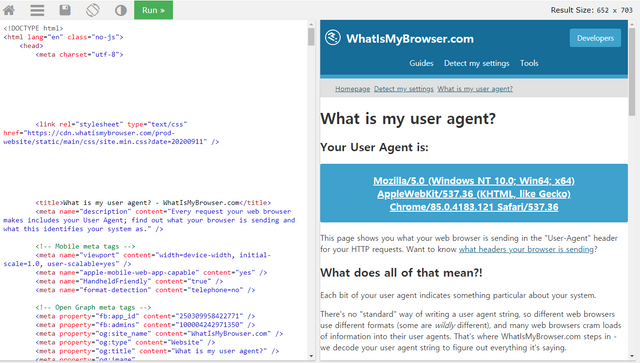Screen dimensions: 640x363
Task: Open the Developers button
Action: click(x=595, y=38)
